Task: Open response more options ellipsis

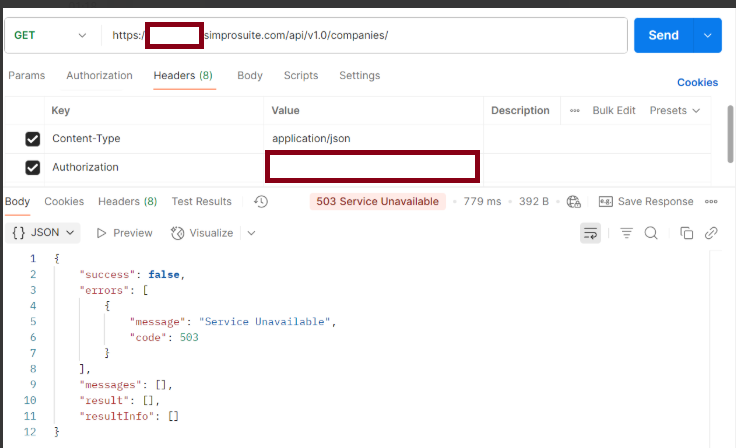Action: [711, 201]
